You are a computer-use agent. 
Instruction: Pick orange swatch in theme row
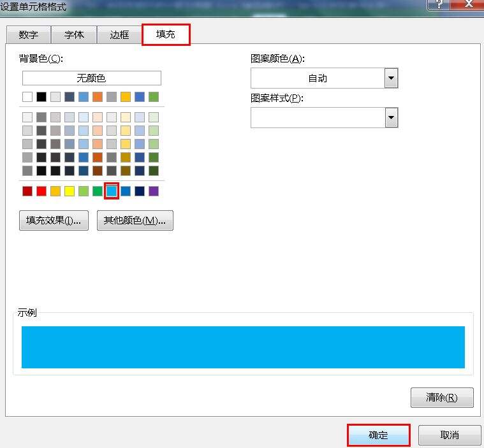tap(98, 97)
